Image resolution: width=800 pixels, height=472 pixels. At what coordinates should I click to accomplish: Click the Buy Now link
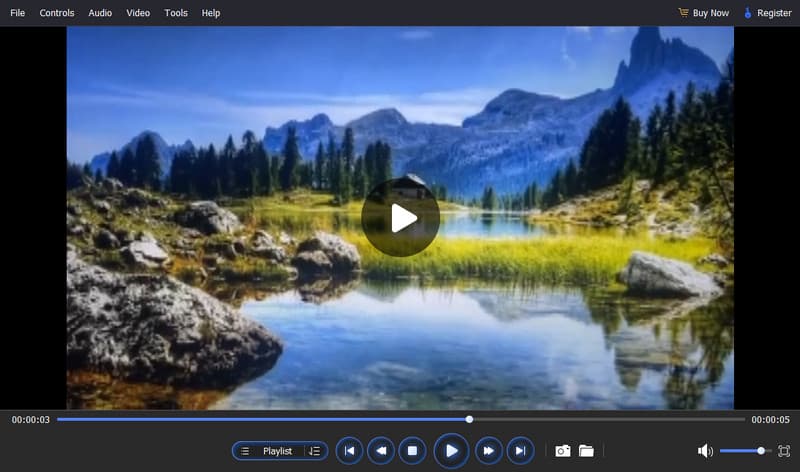pyautogui.click(x=711, y=13)
